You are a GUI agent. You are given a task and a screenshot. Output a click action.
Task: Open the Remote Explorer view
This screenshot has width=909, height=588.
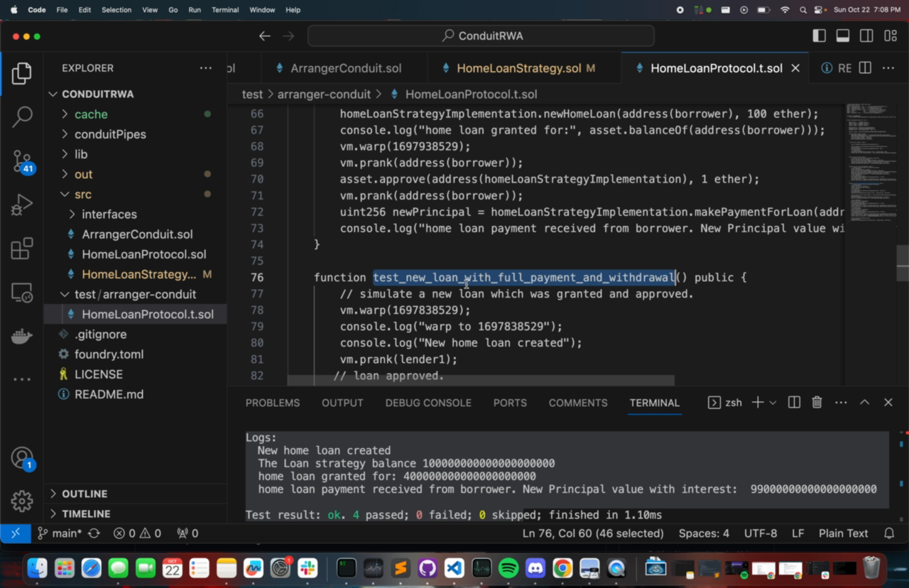click(22, 292)
